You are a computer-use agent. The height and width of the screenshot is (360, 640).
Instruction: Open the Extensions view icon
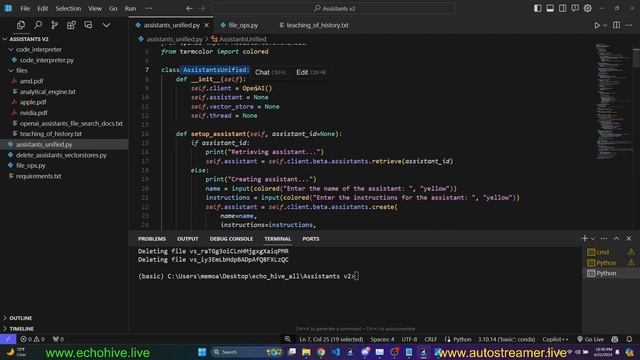tap(71, 25)
